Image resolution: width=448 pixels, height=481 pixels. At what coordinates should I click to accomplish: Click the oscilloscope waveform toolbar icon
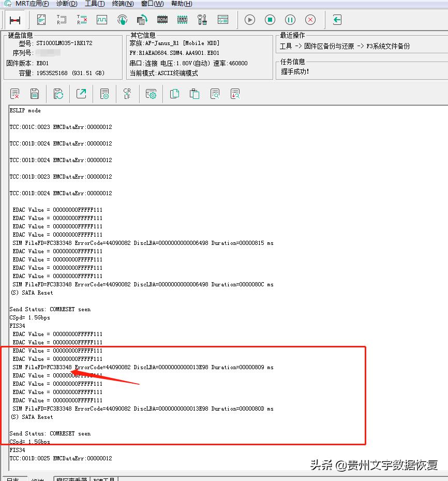click(x=101, y=20)
